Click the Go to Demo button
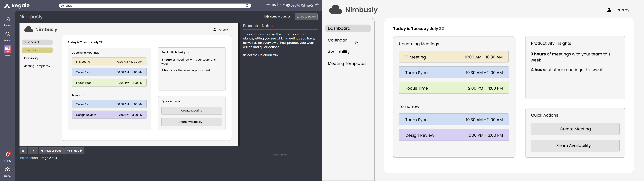This screenshot has width=644, height=181. (306, 17)
